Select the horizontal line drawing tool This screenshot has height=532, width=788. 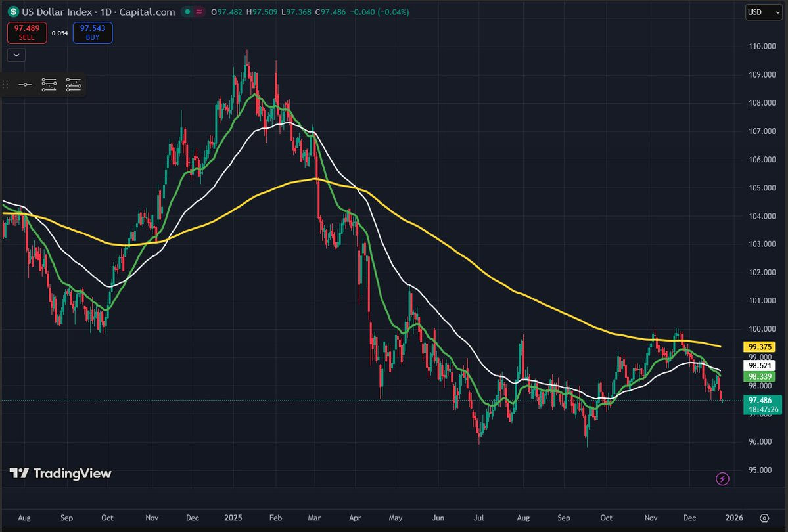[x=25, y=85]
